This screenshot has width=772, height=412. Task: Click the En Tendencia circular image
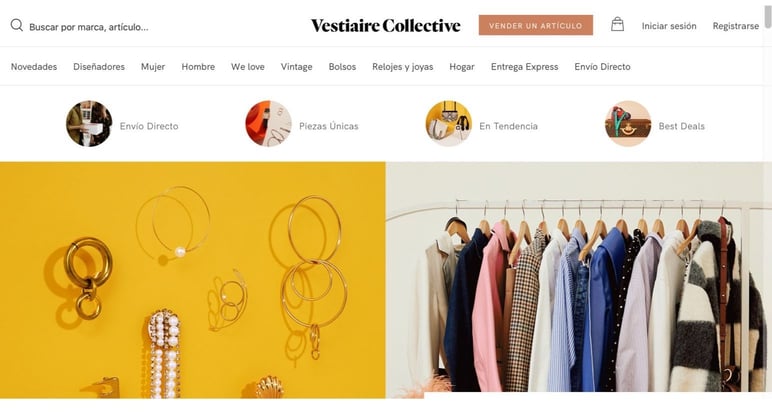[449, 124]
